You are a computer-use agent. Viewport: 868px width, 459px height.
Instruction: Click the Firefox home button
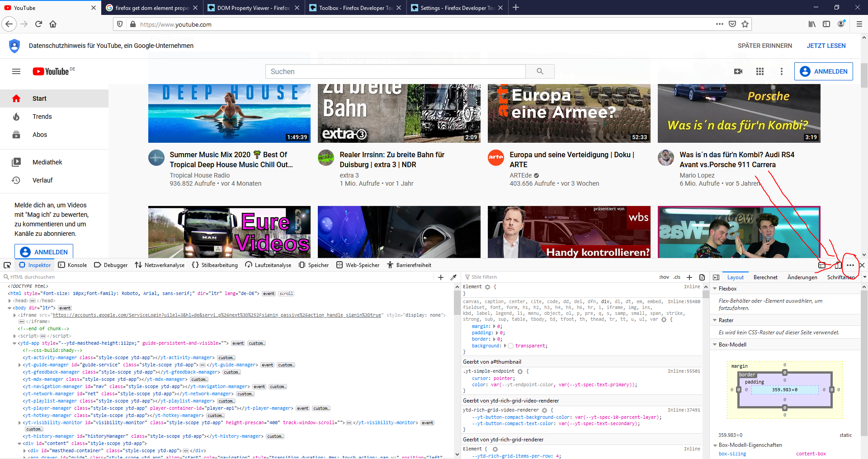(53, 24)
